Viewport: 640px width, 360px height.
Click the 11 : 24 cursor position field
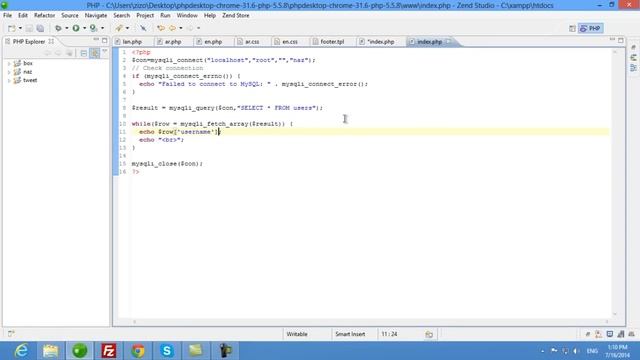point(389,334)
